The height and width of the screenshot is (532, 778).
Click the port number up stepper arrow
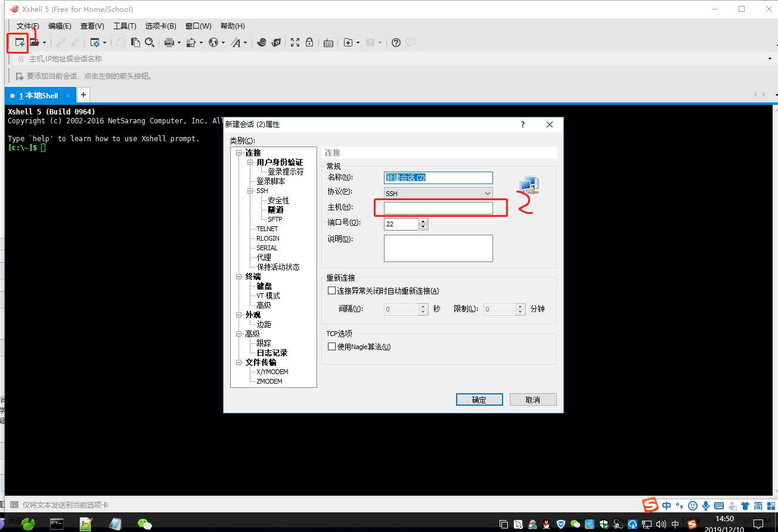coord(423,221)
